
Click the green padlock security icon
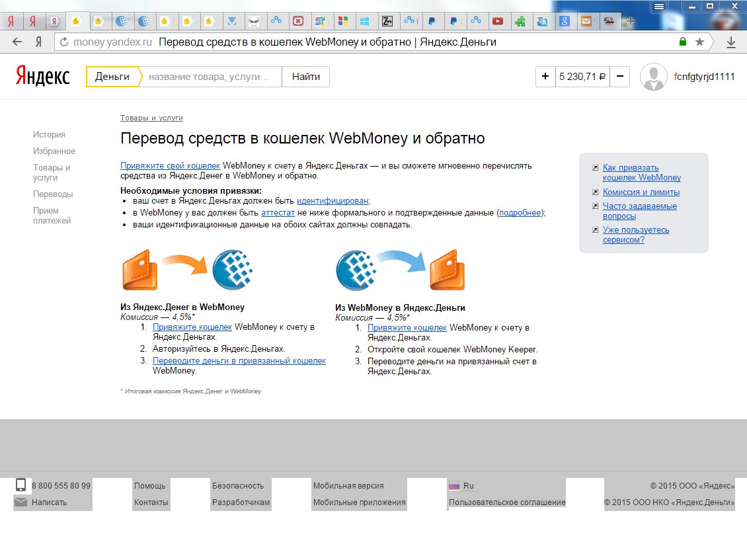(683, 42)
